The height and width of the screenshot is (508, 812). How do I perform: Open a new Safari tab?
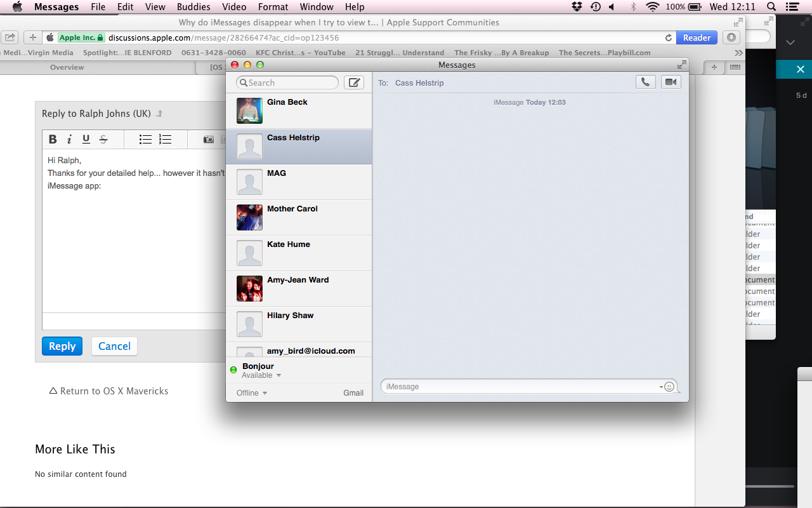714,67
